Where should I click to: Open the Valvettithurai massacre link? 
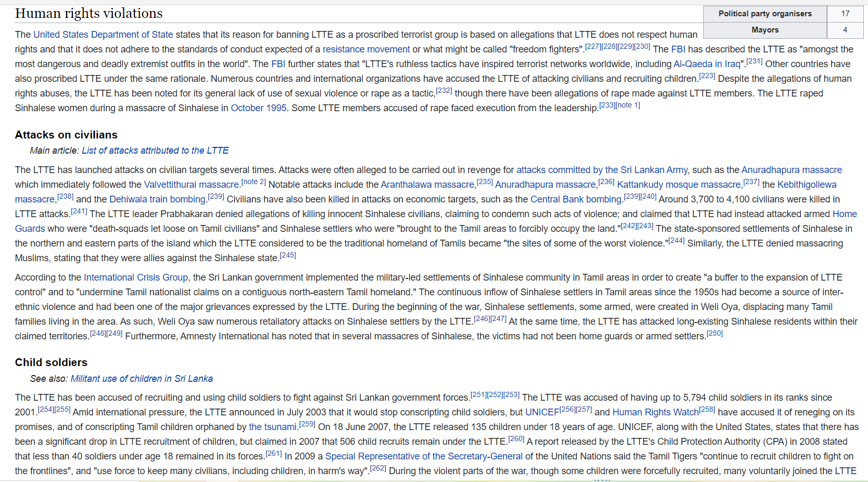[192, 185]
